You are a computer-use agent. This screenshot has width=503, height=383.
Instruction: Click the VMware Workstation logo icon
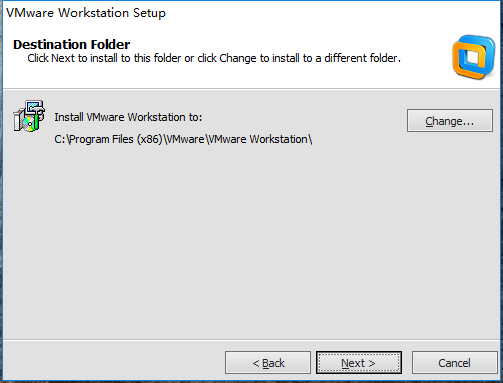click(474, 57)
